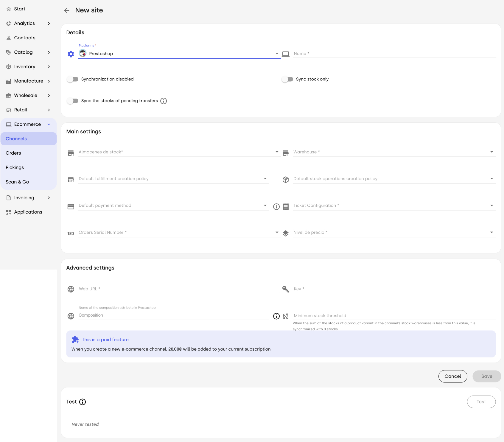Click the puzzle icon in the paid feature banner
This screenshot has height=442, width=504.
coord(75,340)
